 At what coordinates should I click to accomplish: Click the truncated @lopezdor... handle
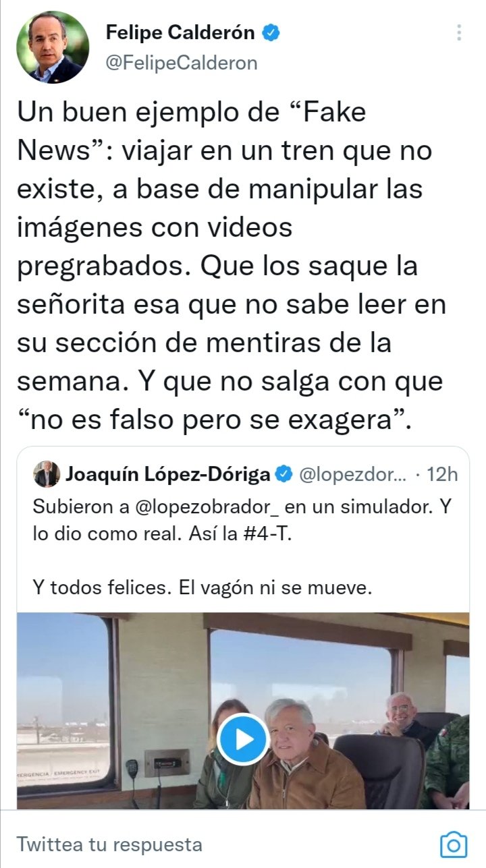(x=352, y=474)
